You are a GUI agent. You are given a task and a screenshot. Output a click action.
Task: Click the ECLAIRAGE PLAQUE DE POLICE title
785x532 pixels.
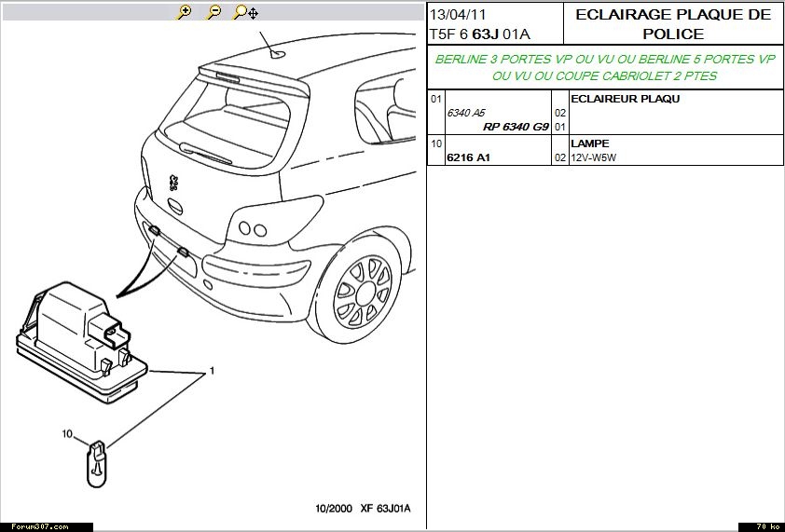(673, 24)
